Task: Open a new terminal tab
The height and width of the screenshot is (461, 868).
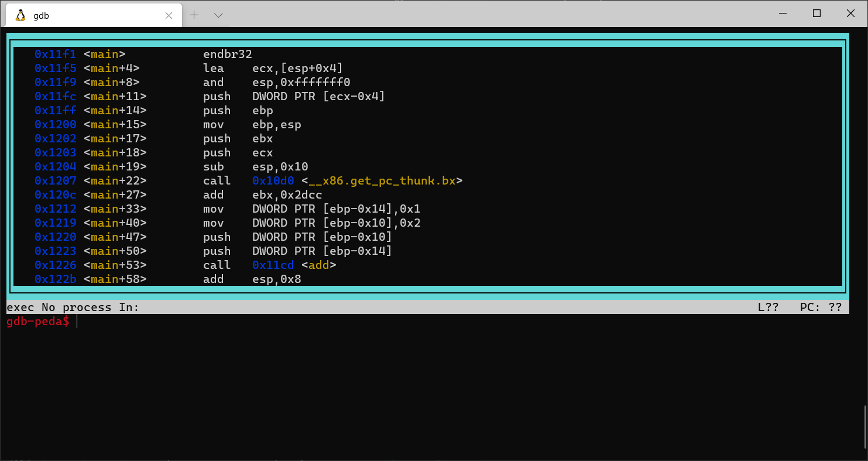Action: coord(194,15)
